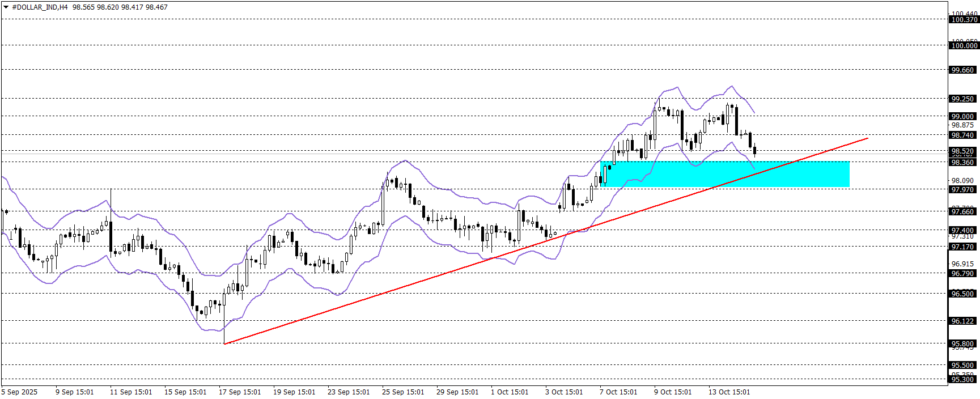
Task: Click the 5 Sep 2025 date label
Action: point(20,392)
